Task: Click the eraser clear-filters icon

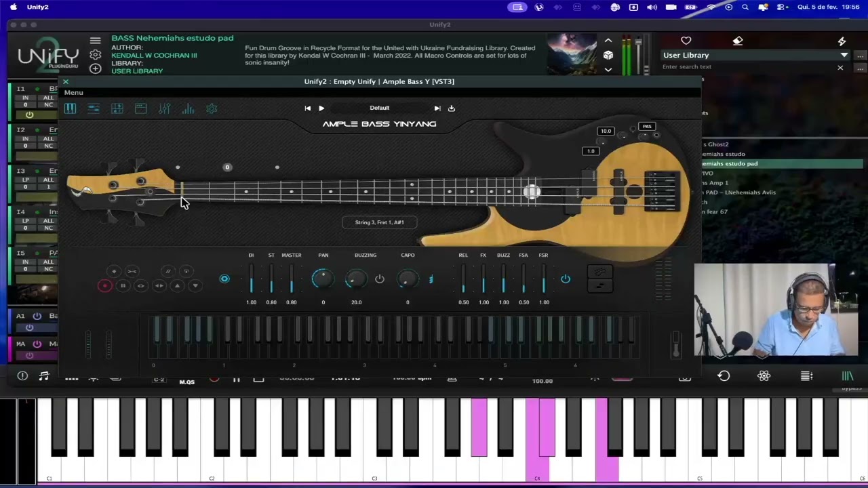Action: click(738, 41)
